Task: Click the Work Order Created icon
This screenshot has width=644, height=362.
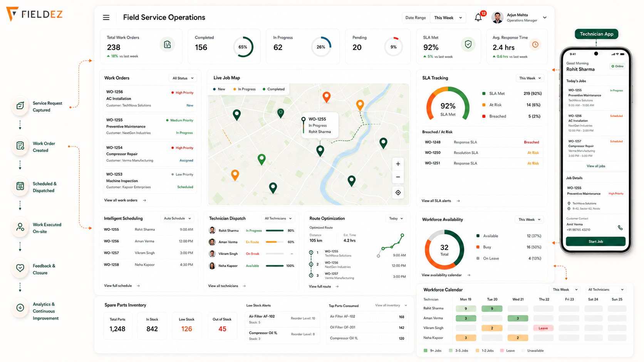Action: coord(20,146)
